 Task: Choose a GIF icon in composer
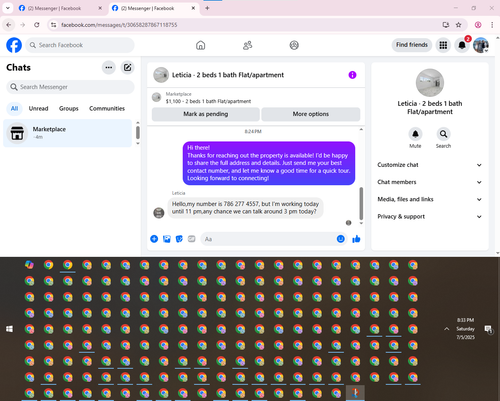(x=191, y=239)
